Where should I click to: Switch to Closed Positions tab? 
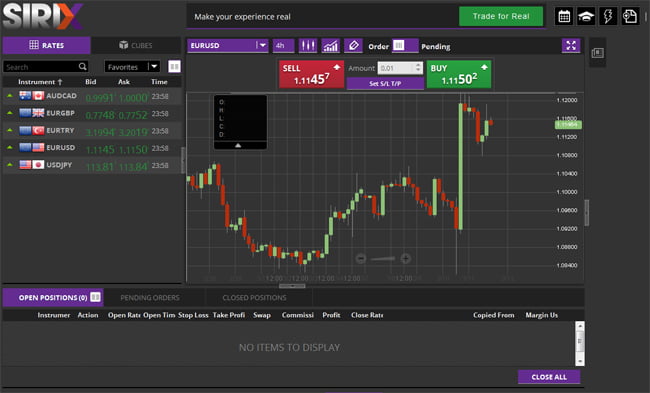pyautogui.click(x=254, y=298)
